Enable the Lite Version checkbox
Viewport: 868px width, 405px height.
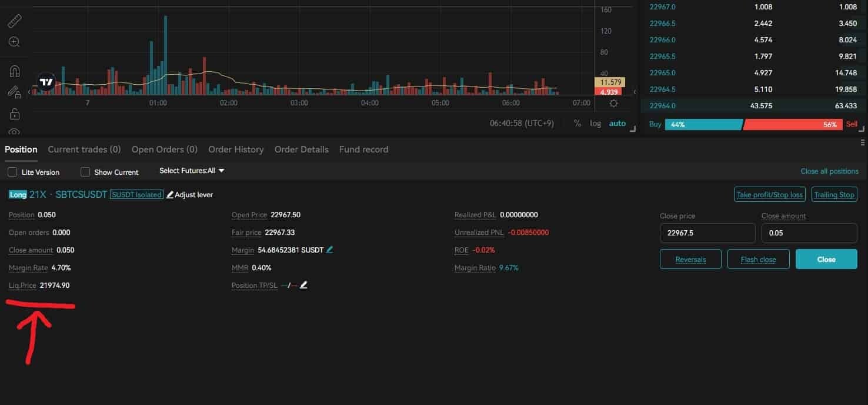click(x=12, y=172)
